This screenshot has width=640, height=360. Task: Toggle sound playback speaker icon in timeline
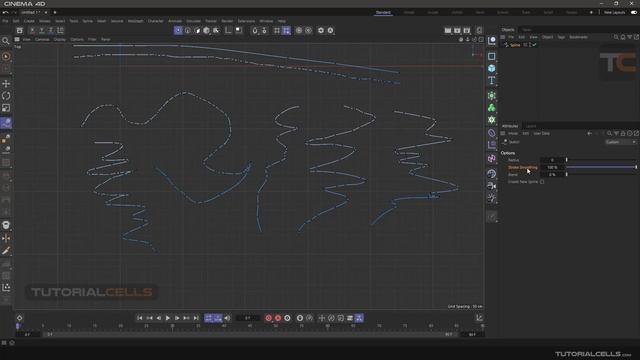click(228, 318)
